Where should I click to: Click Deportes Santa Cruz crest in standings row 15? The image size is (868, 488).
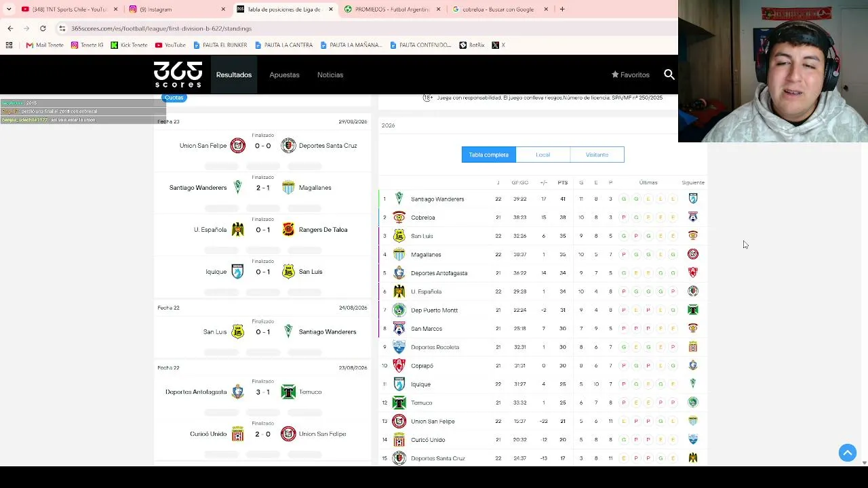399,458
